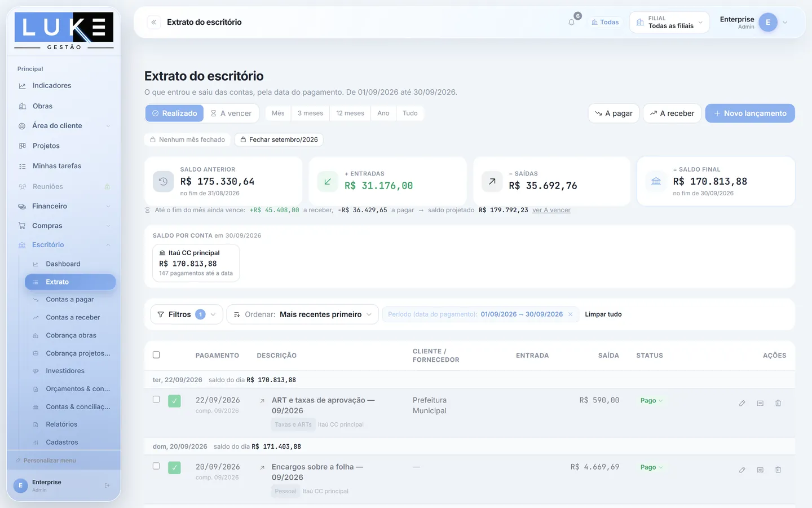Collapse the Escritório sidebar section

point(64,245)
